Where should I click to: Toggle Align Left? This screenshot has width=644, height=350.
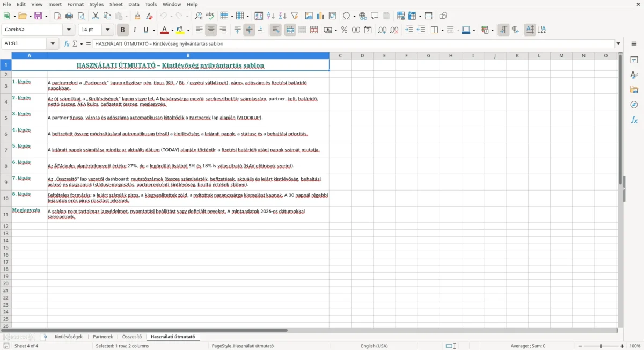[200, 30]
